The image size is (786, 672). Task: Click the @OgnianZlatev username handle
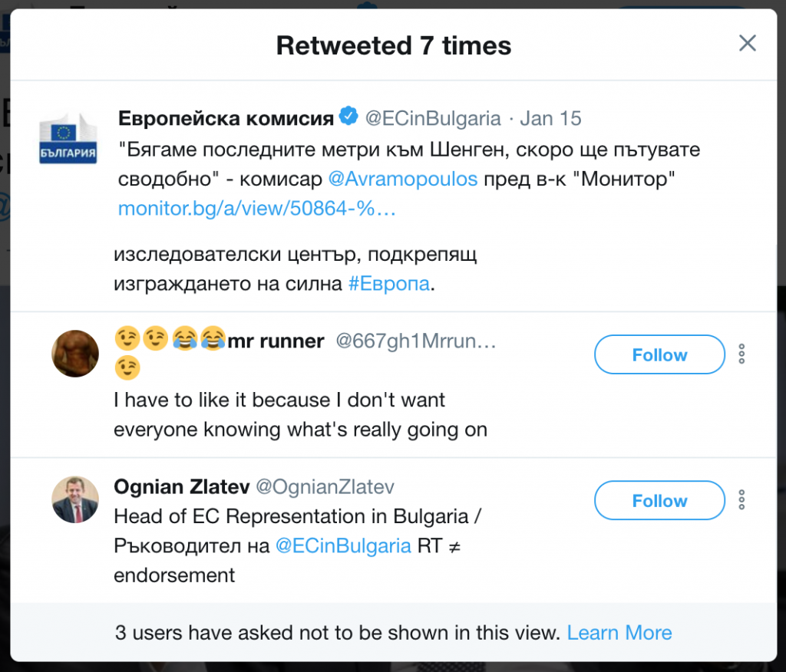click(x=325, y=486)
